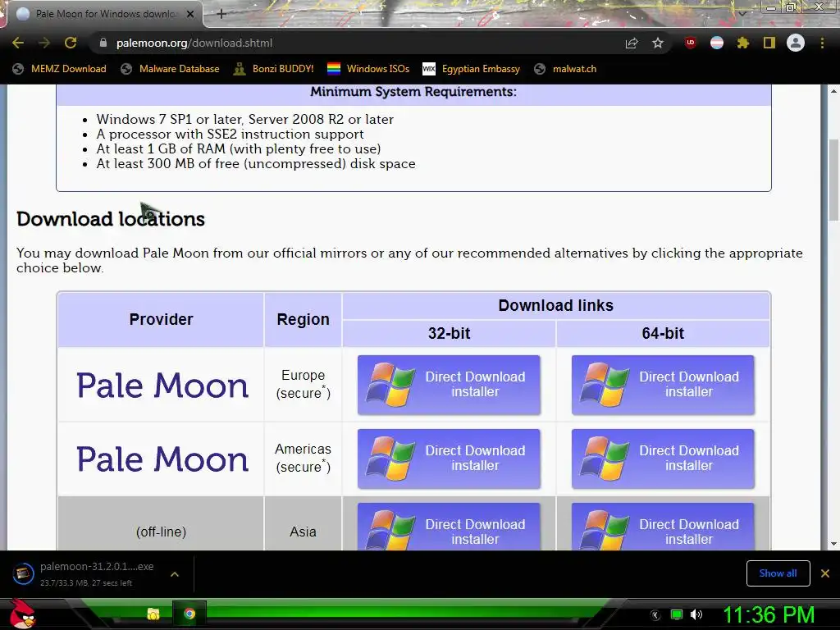Click the At least 1 GB of RAM requirement
The width and height of the screenshot is (840, 630).
(x=239, y=149)
